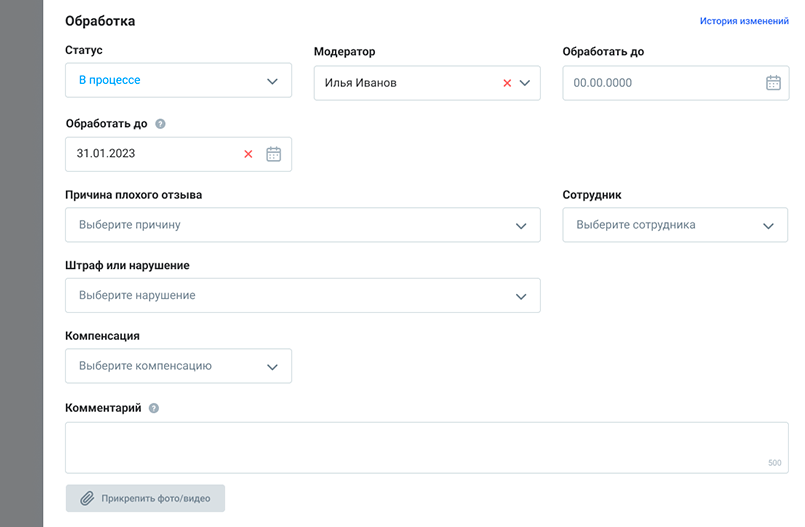Screen dimensions: 805x527
Task: Open calendar in the 00.00.0000 date field
Action: [773, 83]
